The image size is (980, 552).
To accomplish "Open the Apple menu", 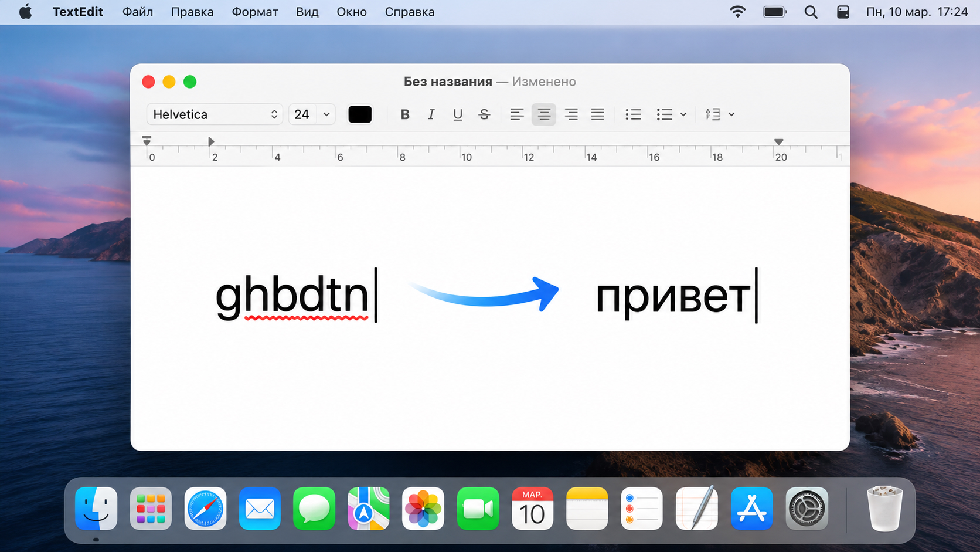I will point(26,12).
